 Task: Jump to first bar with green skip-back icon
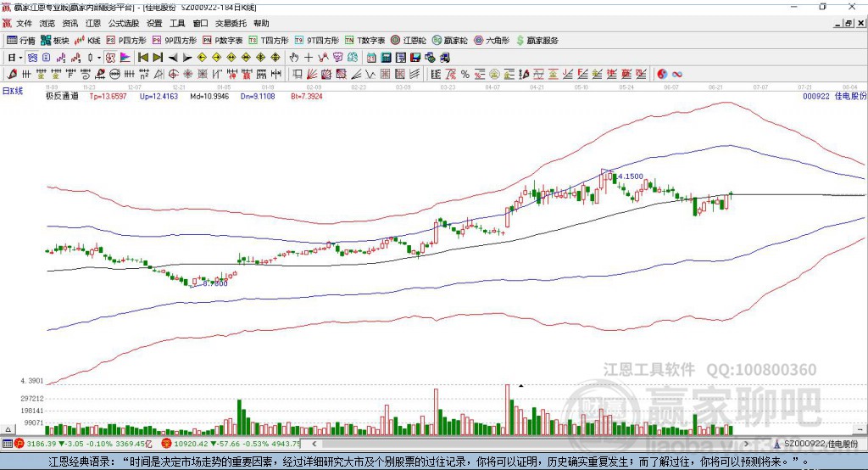pyautogui.click(x=143, y=58)
